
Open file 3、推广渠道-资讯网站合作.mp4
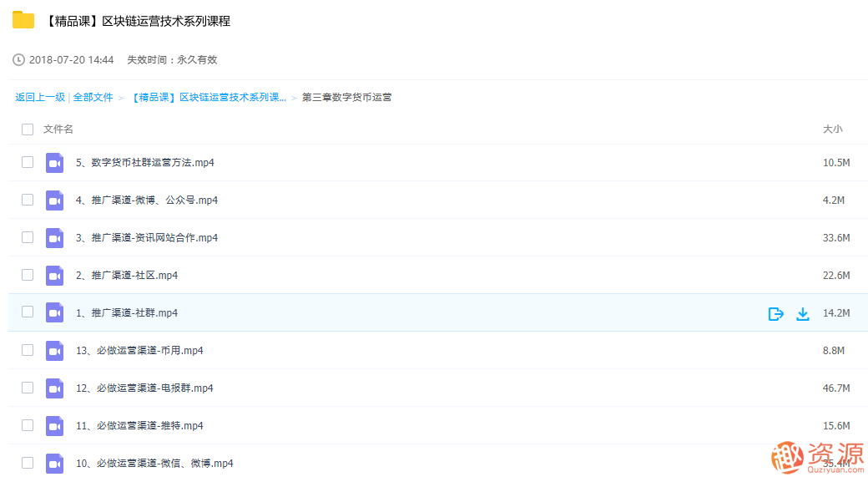click(x=147, y=238)
